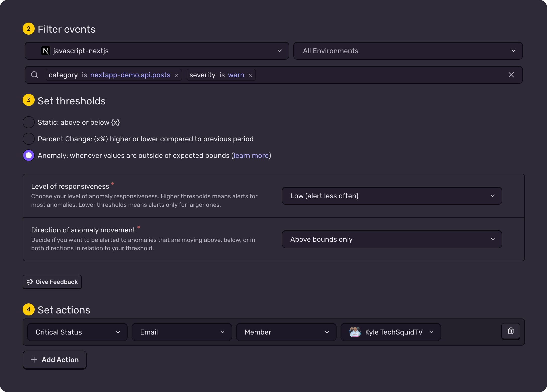Remove the 'severity is warn' filter chip
The image size is (547, 392).
pyautogui.click(x=250, y=75)
